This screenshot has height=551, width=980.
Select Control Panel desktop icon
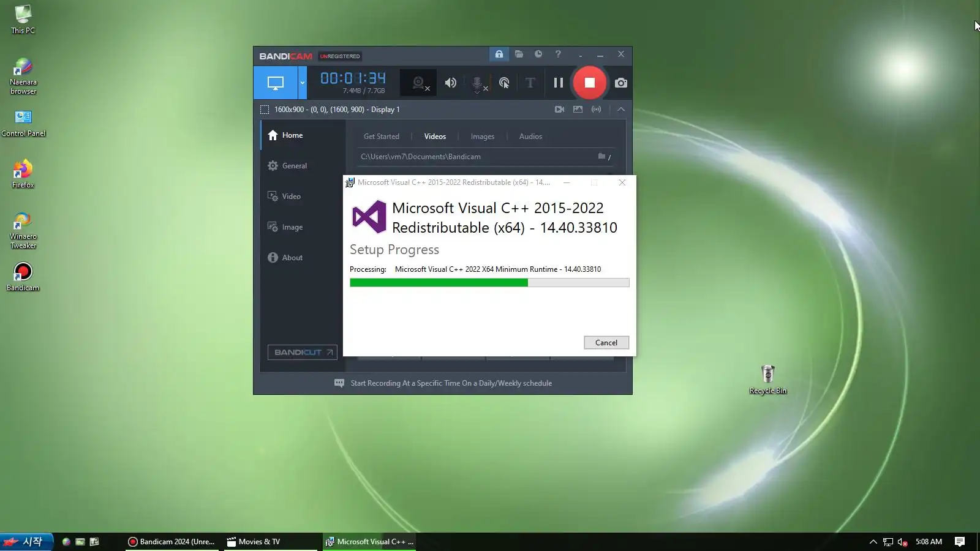pos(23,123)
